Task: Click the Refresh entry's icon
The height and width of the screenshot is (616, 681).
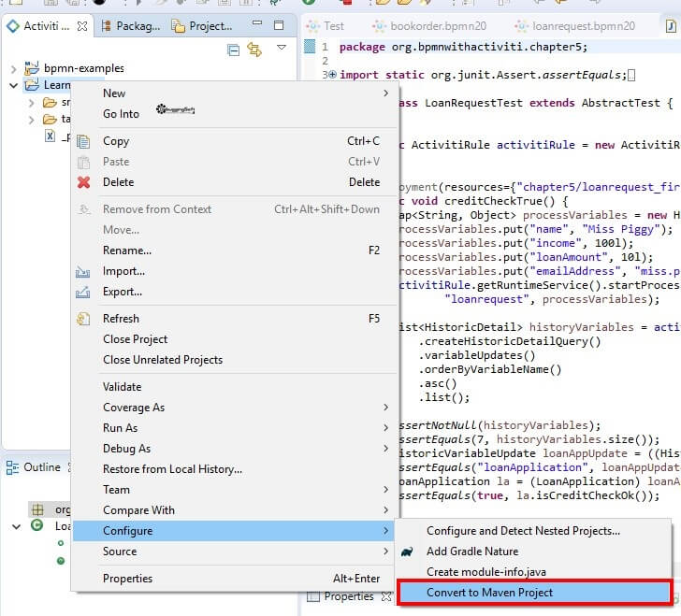Action: click(83, 319)
